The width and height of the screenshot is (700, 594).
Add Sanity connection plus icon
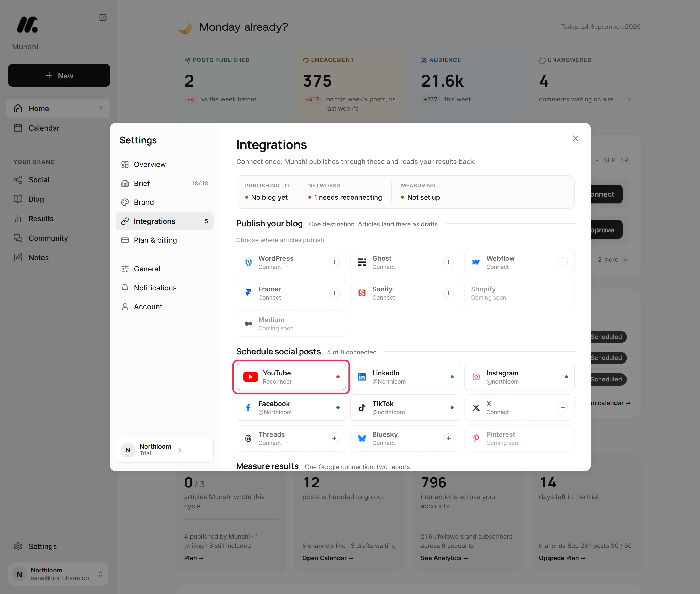point(448,293)
